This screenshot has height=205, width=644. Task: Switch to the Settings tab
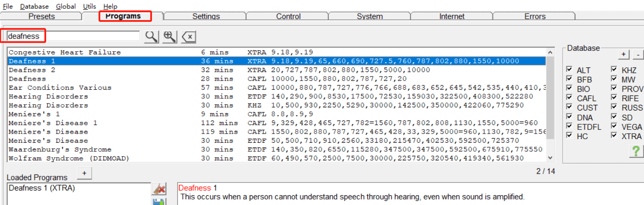click(206, 16)
